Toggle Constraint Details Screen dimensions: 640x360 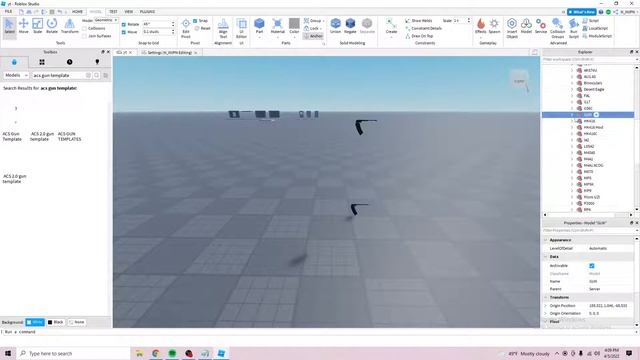(x=423, y=29)
